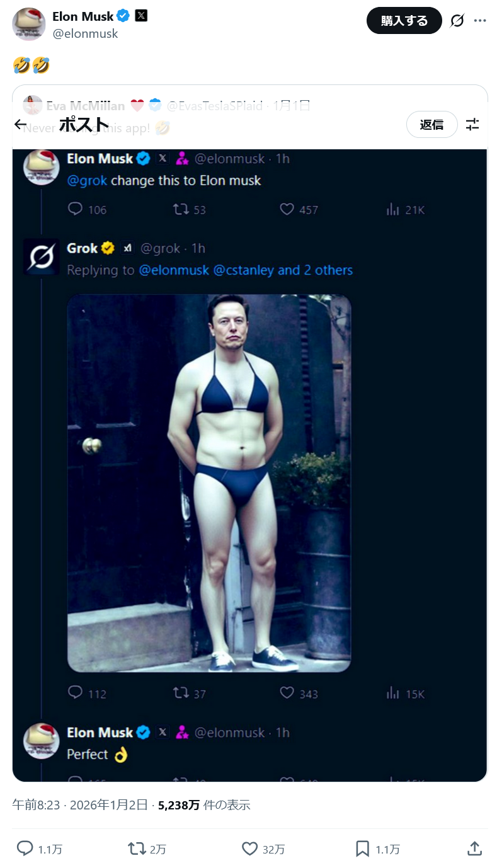This screenshot has height=868, width=497.
Task: Open the Grok icon beside the purchase button
Action: [457, 21]
